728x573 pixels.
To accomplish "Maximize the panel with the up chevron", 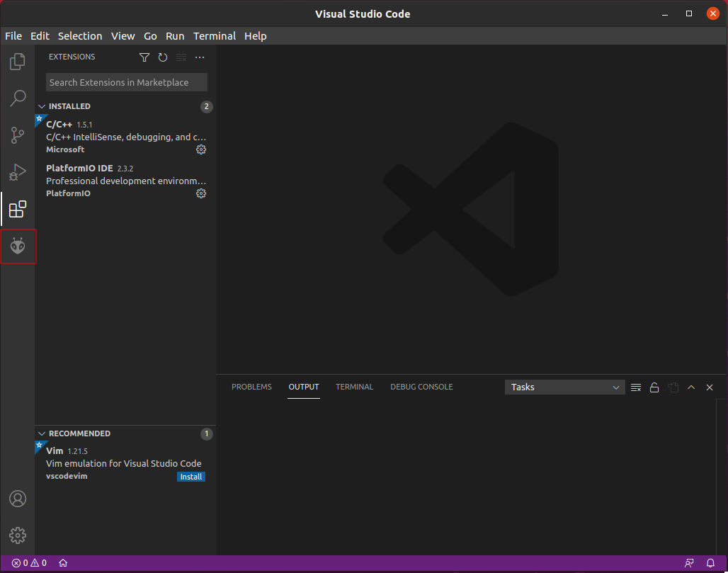I will click(x=691, y=387).
